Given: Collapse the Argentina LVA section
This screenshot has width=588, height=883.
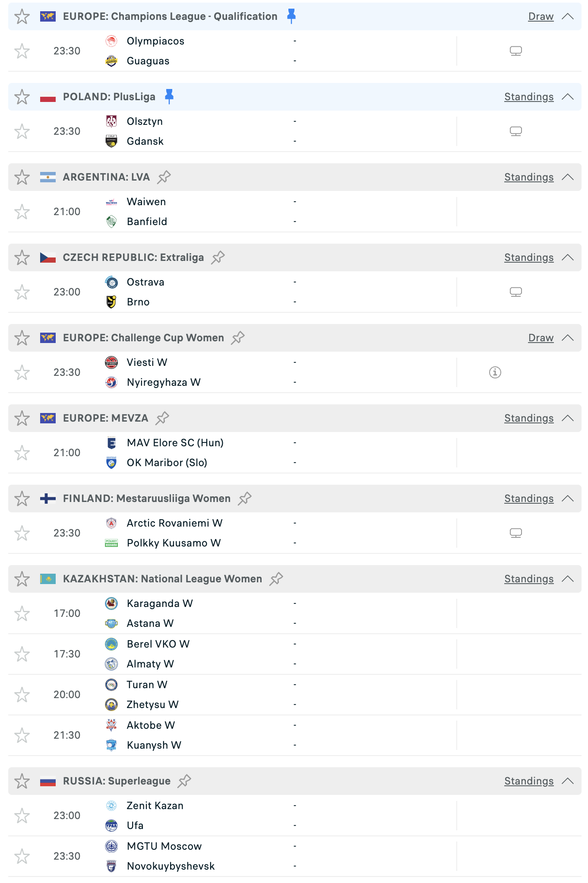Looking at the screenshot, I should tap(568, 177).
